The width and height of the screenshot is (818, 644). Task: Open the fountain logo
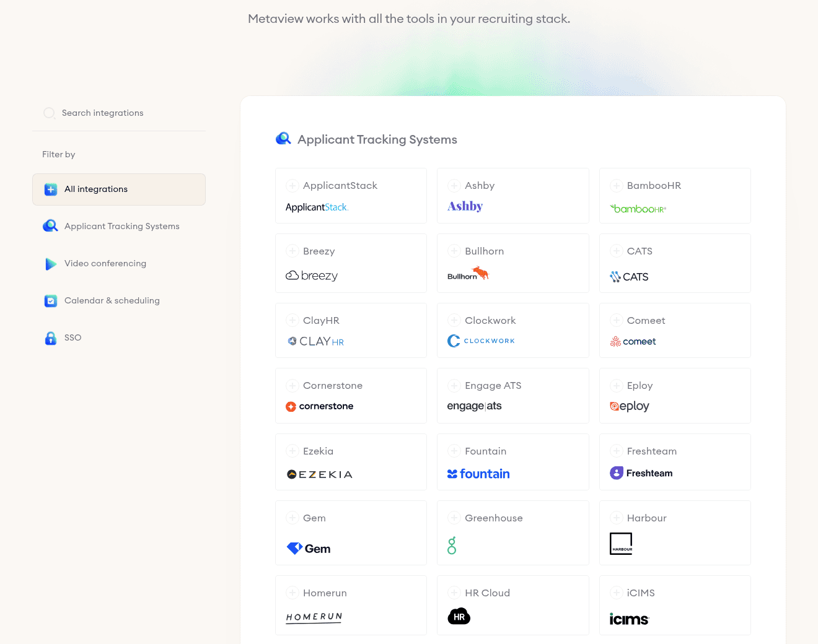[x=478, y=474]
